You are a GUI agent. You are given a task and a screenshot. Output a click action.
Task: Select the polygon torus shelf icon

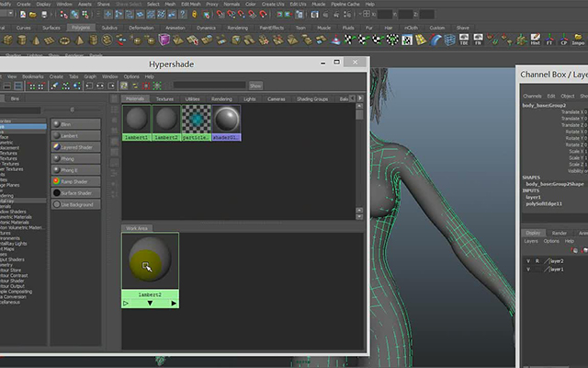point(64,40)
